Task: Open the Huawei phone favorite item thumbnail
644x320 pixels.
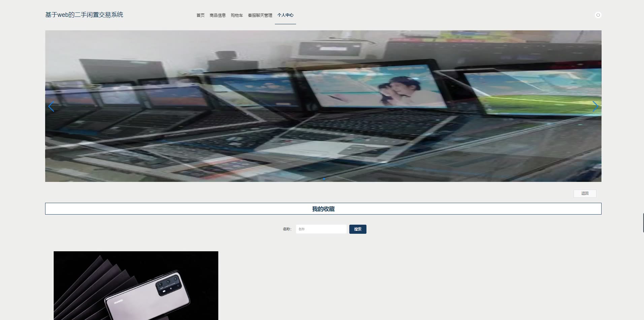Action: point(136,285)
